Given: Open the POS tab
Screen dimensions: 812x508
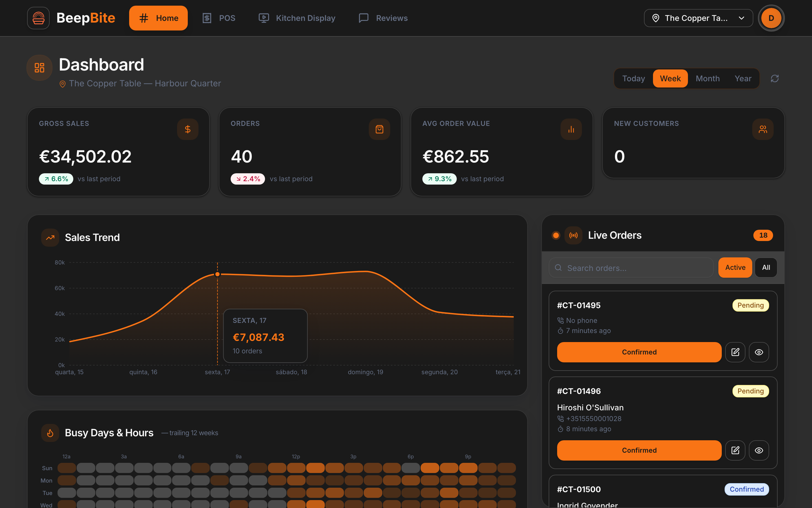Looking at the screenshot, I should [219, 18].
